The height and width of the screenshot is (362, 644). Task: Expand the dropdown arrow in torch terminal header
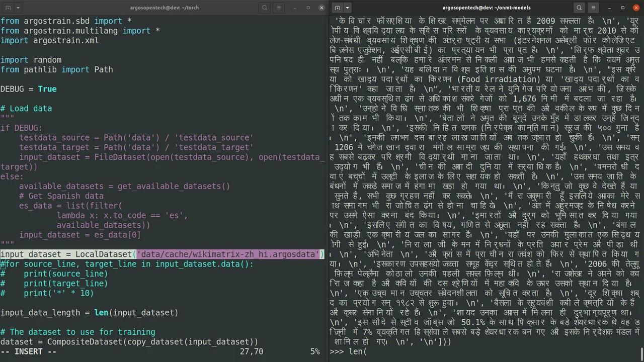[18, 8]
